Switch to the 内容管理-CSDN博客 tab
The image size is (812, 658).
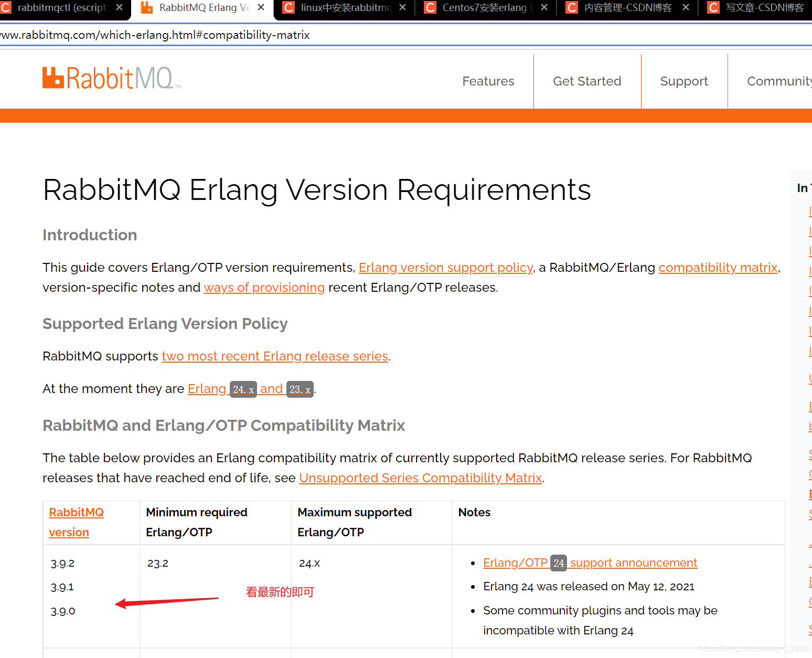(627, 8)
